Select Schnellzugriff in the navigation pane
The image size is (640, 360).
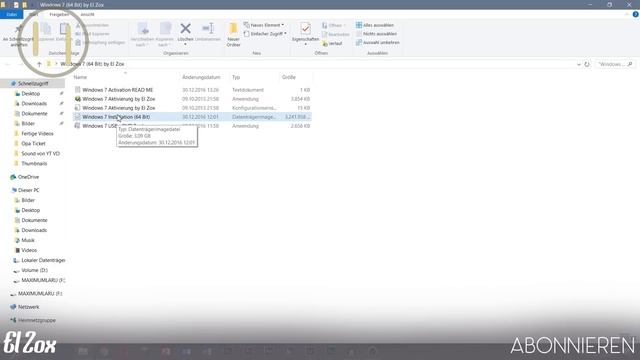(x=33, y=83)
